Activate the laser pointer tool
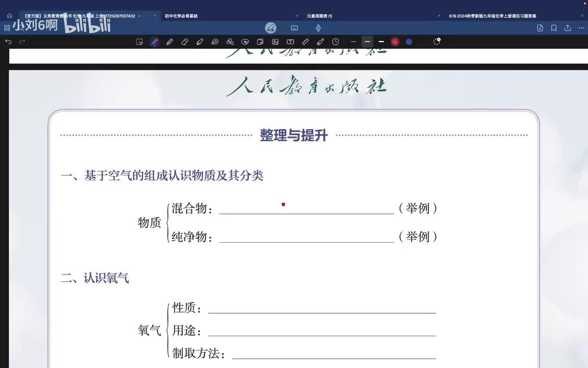Screen dimensions: 588x368 pos(320,42)
